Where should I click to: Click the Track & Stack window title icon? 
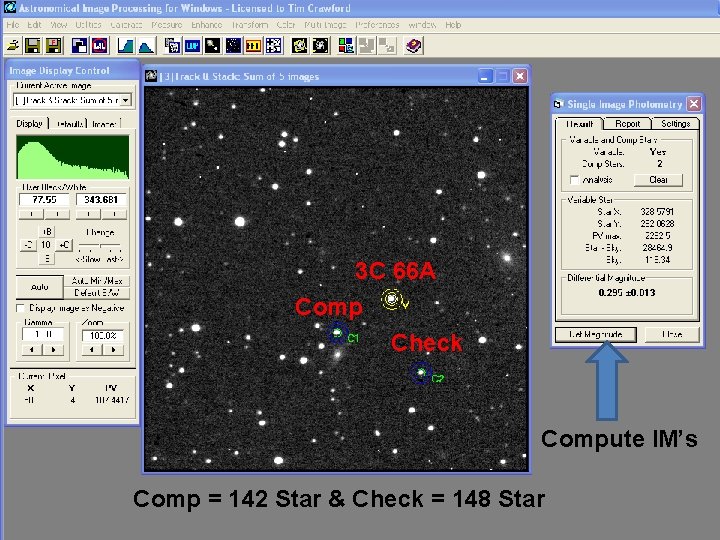pyautogui.click(x=151, y=76)
